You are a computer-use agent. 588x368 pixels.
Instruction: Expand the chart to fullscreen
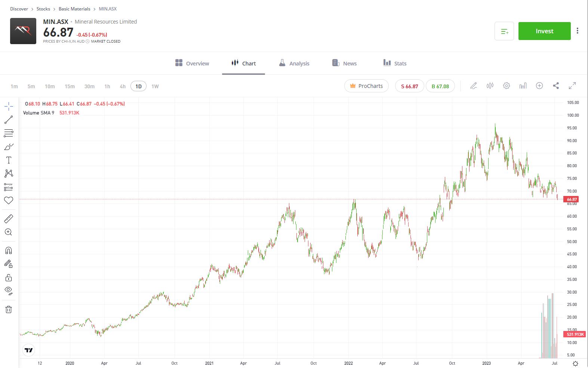click(572, 86)
